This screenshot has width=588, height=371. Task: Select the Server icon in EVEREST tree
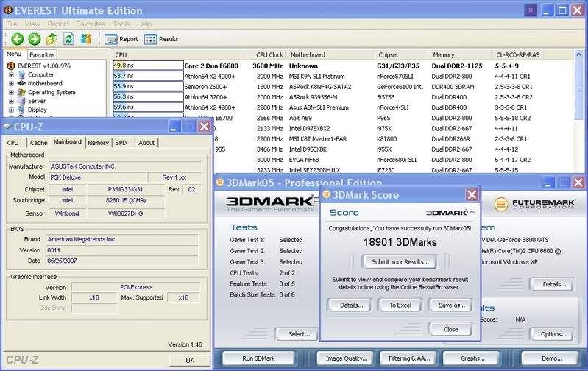pyautogui.click(x=22, y=101)
